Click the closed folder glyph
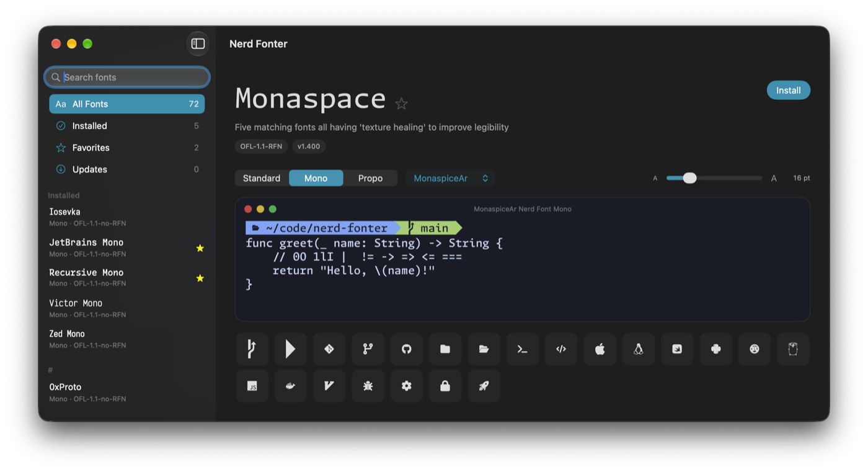868x472 pixels. (x=445, y=349)
